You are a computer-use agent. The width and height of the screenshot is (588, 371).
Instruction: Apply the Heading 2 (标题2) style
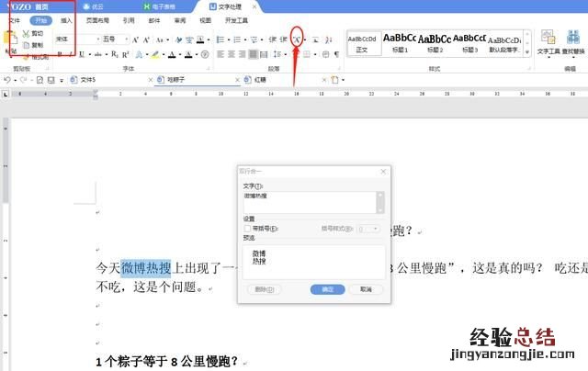(435, 43)
